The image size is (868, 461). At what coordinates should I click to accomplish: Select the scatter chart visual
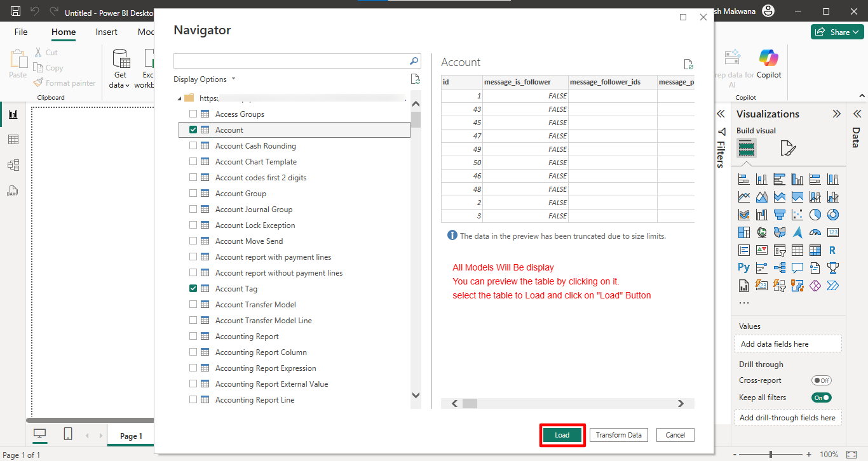point(797,215)
